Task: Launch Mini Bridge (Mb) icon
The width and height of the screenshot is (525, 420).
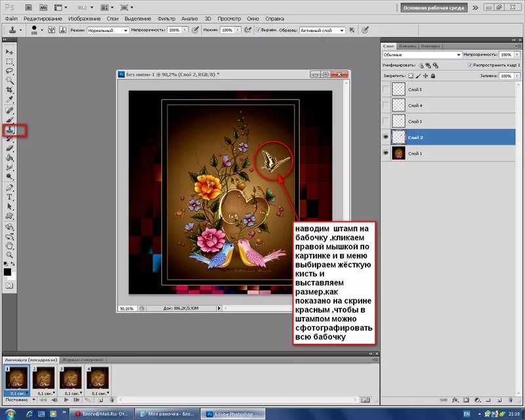Action: (x=43, y=7)
